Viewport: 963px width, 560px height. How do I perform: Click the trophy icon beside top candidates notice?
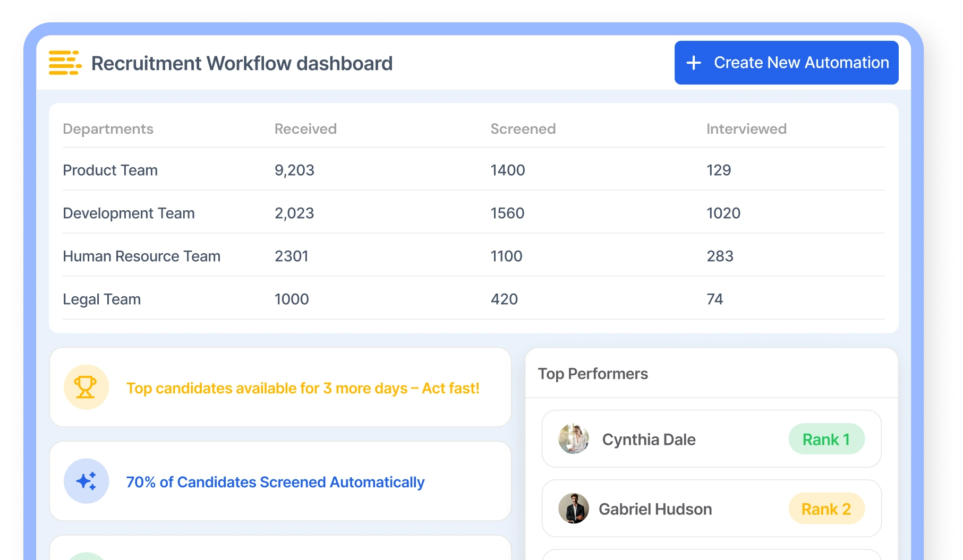[x=86, y=387]
